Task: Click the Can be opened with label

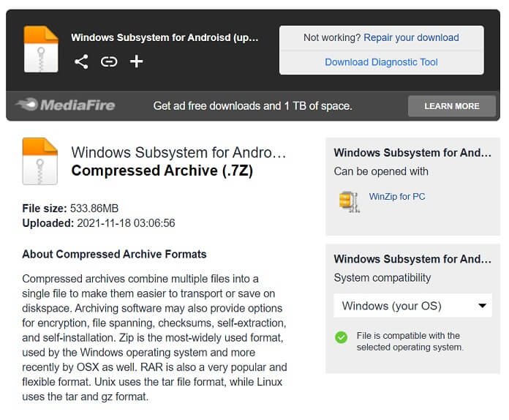Action: click(x=381, y=171)
